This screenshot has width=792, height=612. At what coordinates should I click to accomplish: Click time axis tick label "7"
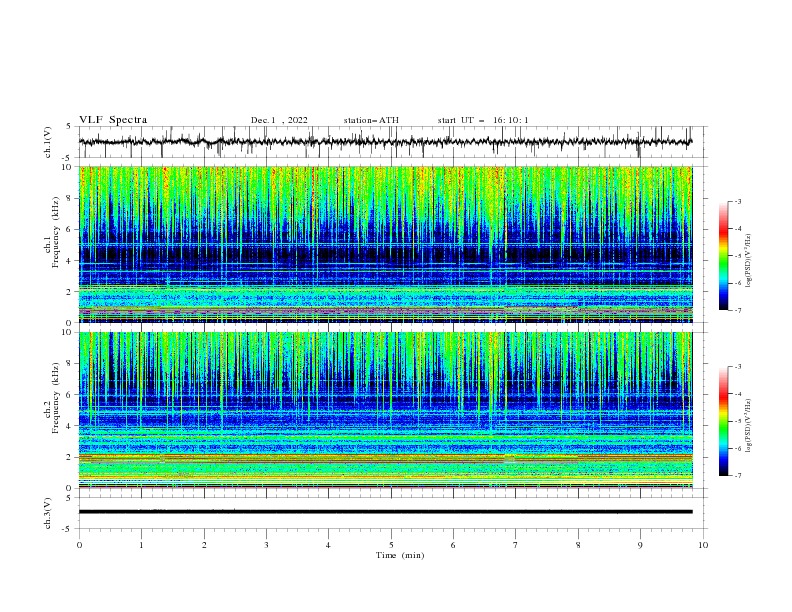coord(516,545)
